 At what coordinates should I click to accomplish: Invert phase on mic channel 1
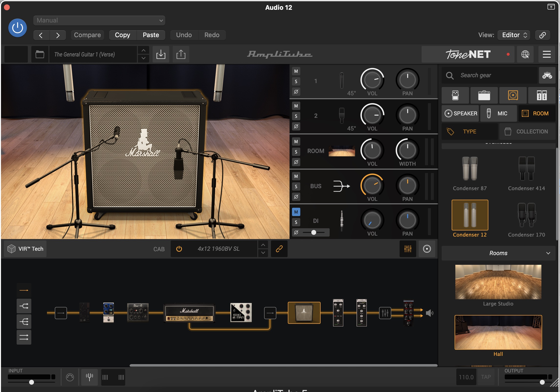point(296,92)
